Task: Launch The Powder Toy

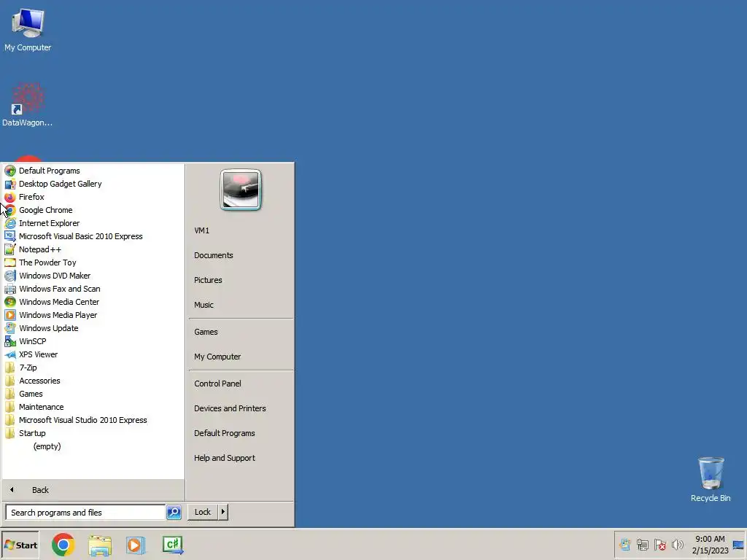Action: [93, 262]
